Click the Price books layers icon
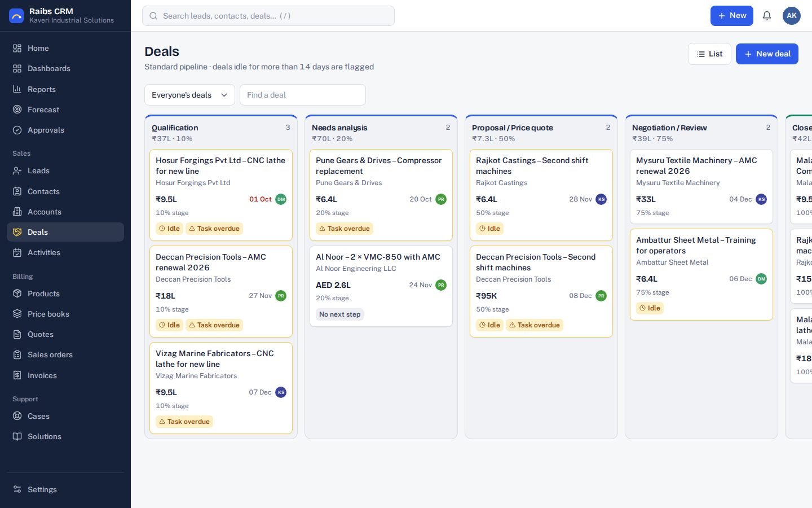The height and width of the screenshot is (508, 812). click(x=17, y=314)
